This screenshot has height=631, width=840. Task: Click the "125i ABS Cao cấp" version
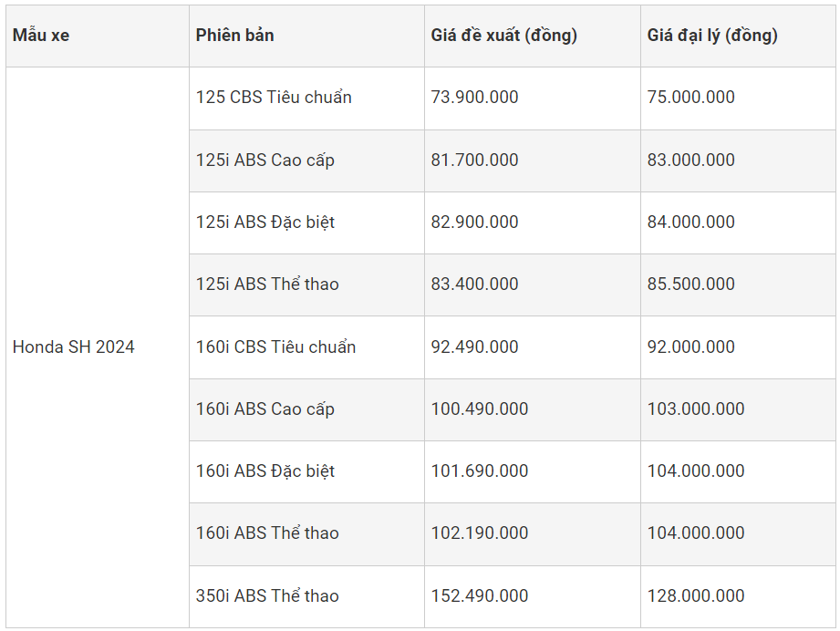265,160
